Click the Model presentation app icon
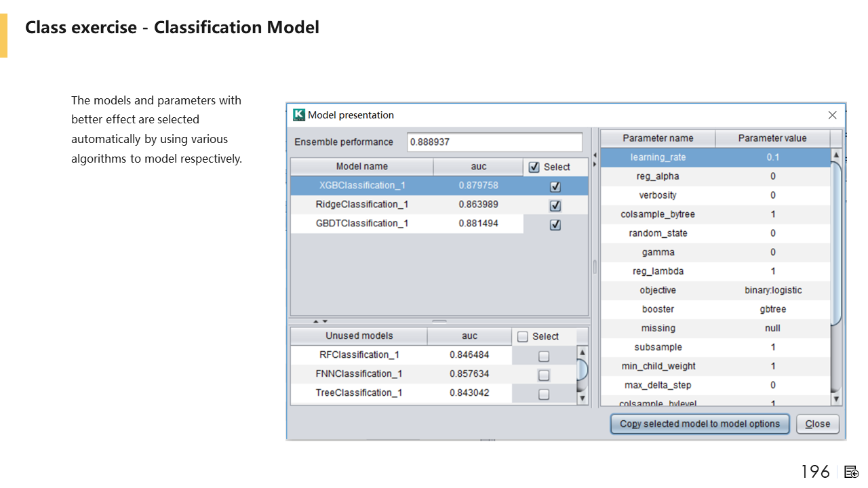The height and width of the screenshot is (488, 868). pos(299,115)
